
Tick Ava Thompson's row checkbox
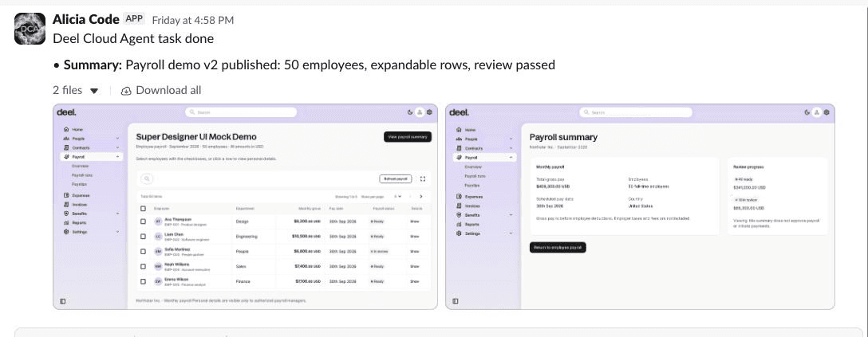click(143, 221)
